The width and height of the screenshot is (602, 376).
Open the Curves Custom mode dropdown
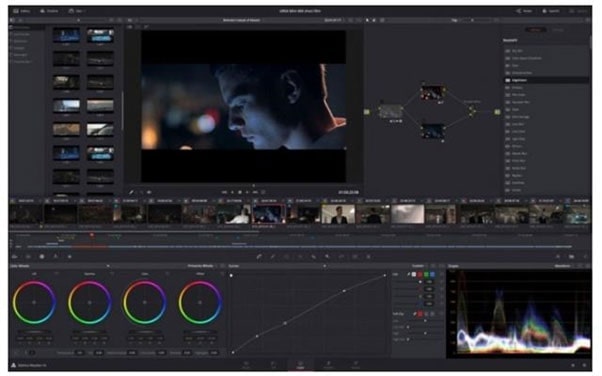pos(420,266)
